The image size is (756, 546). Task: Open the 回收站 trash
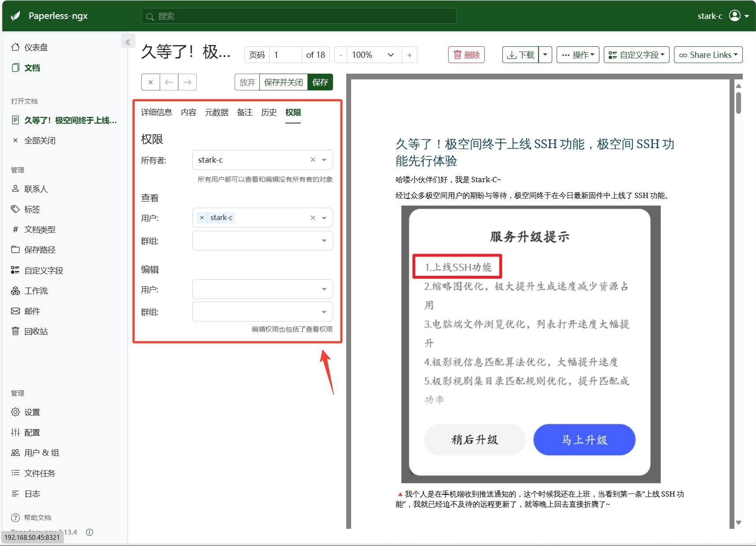[30, 331]
